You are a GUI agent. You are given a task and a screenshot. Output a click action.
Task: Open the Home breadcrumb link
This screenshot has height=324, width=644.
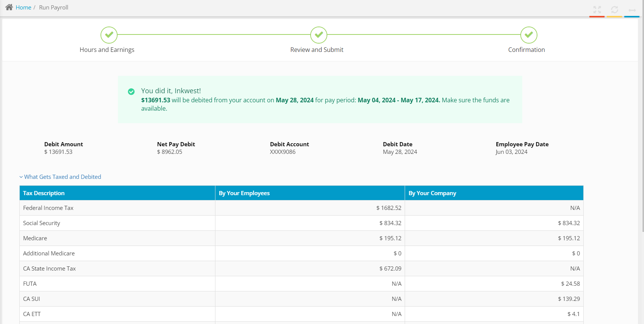[24, 8]
